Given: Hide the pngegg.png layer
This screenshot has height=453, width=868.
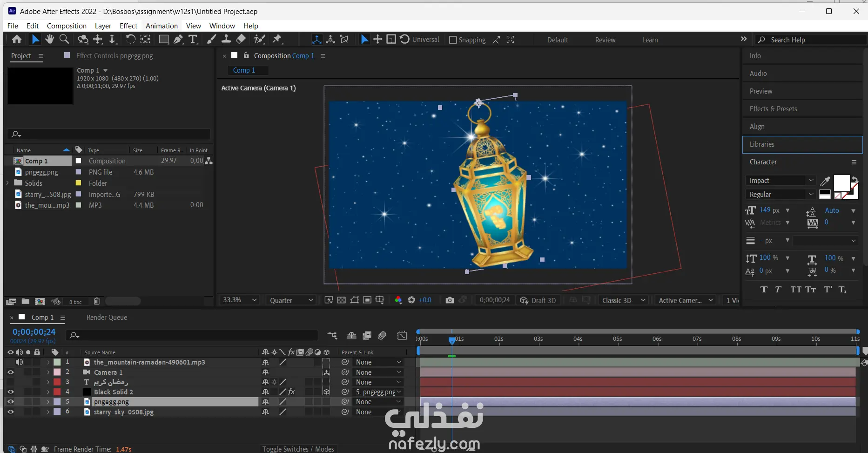Looking at the screenshot, I should coord(11,402).
